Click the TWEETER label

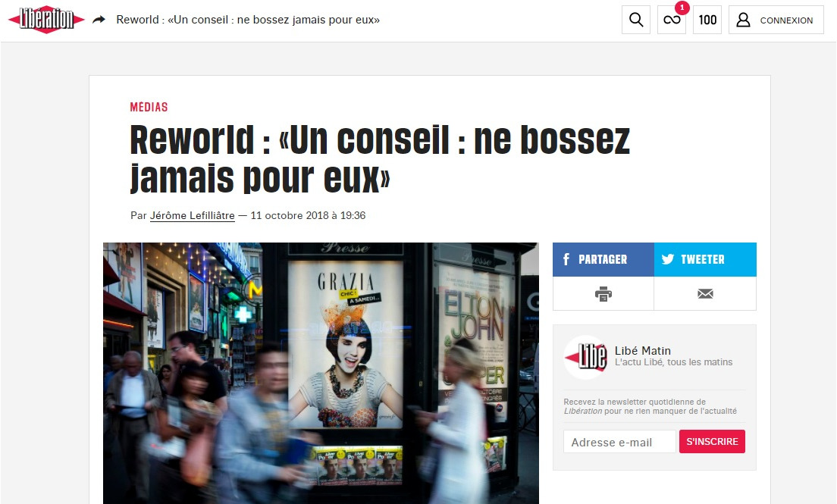click(x=703, y=259)
